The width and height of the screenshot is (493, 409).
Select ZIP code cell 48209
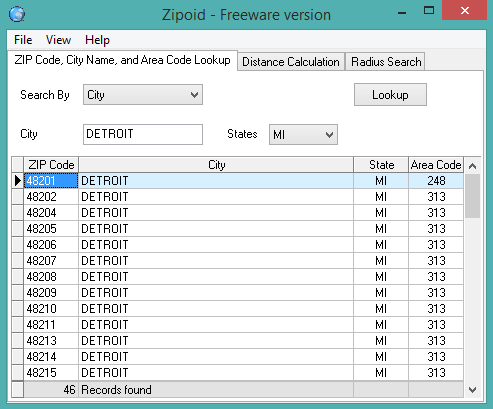point(51,293)
